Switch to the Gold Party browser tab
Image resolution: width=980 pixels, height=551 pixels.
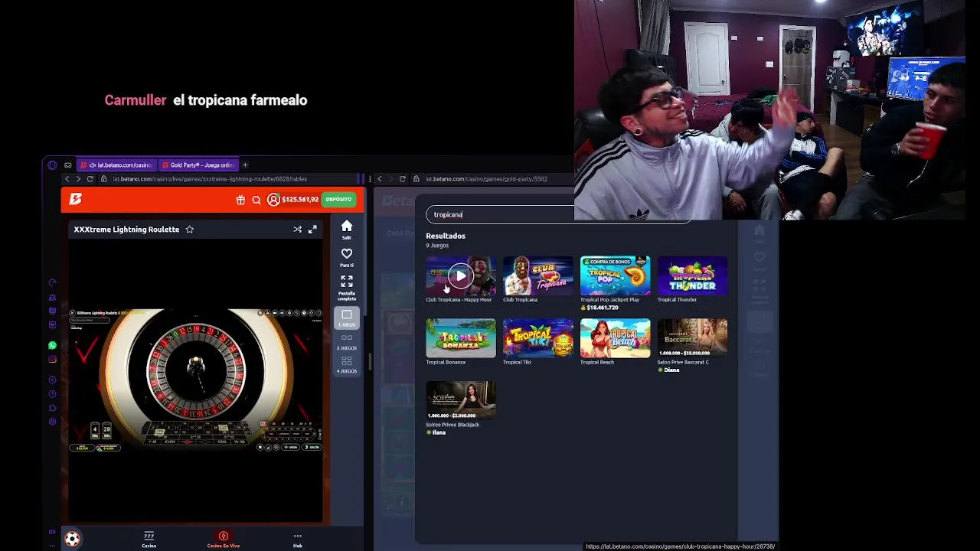(x=200, y=165)
